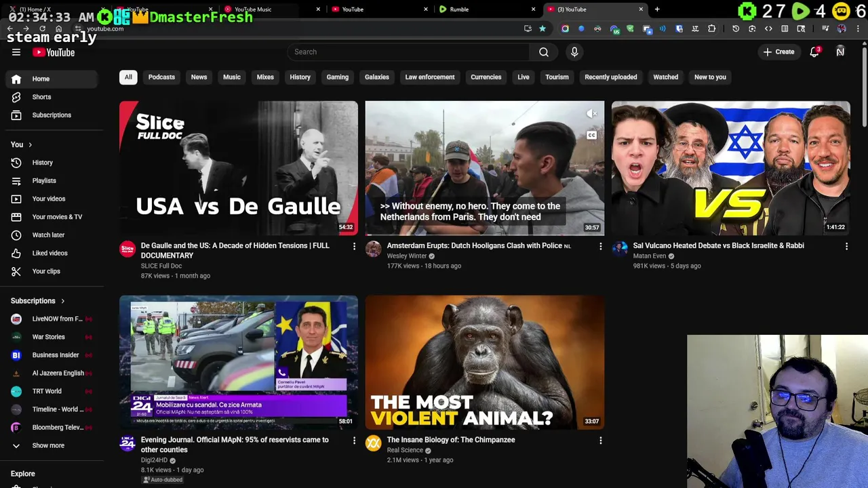This screenshot has width=868, height=488.
Task: Select the Music filter chip
Action: [x=232, y=77]
